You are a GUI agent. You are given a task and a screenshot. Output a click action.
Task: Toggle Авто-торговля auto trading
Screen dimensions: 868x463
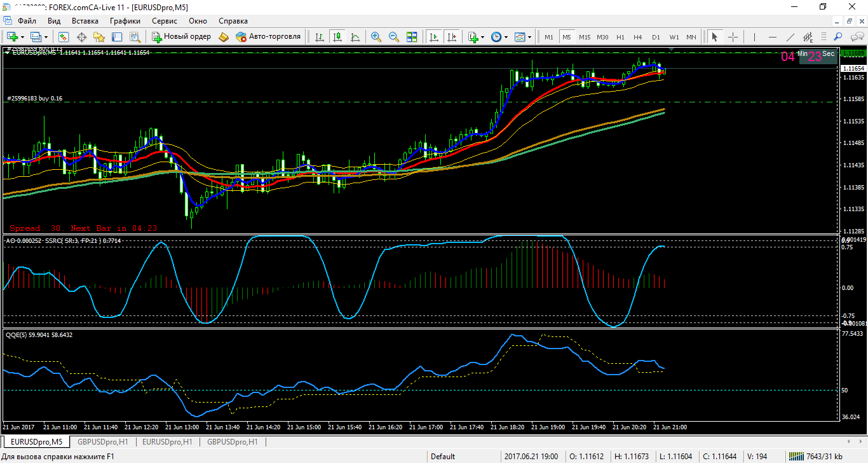click(268, 37)
